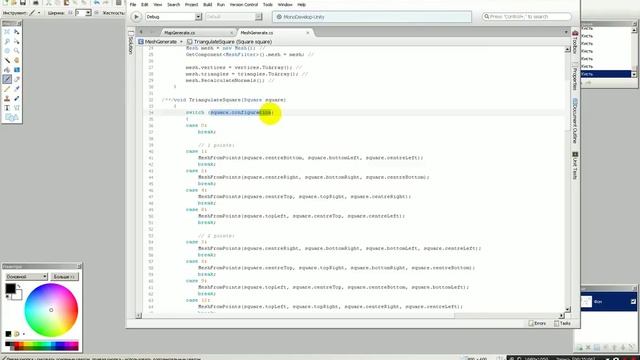The height and width of the screenshot is (360, 640).
Task: Open the brush width dropdown arrow
Action: click(x=88, y=13)
